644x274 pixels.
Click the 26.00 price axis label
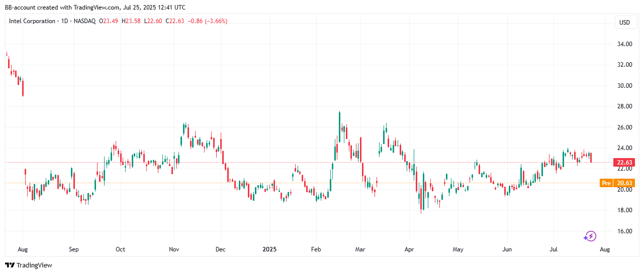(625, 127)
